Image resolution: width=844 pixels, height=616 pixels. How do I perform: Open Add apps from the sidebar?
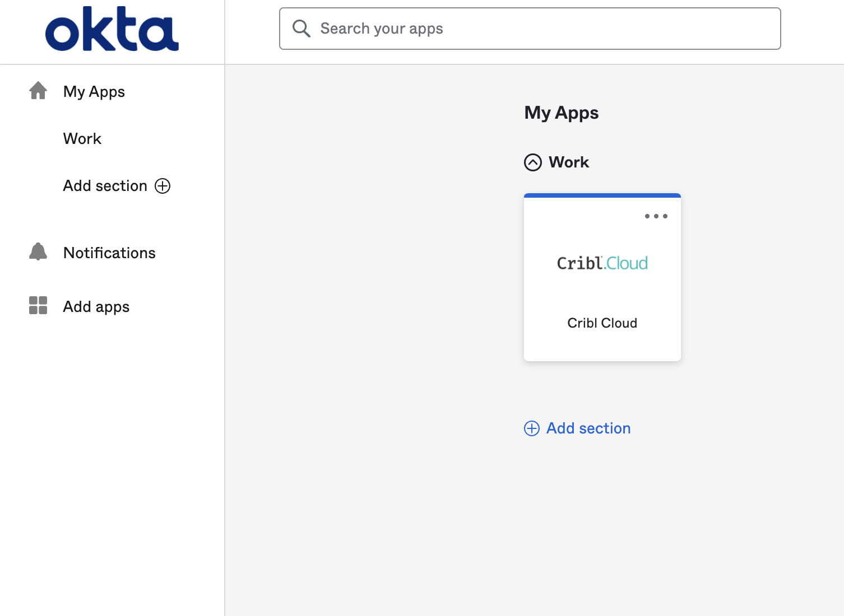[95, 306]
